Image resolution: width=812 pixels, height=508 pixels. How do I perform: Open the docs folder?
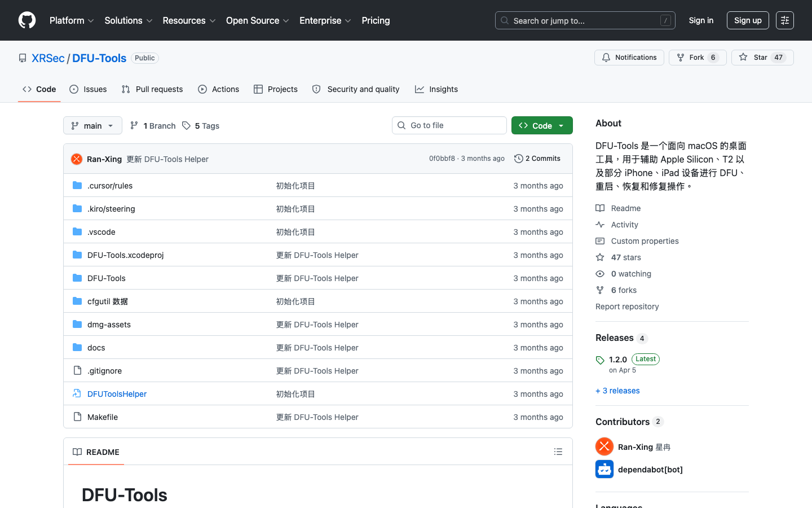click(x=96, y=348)
